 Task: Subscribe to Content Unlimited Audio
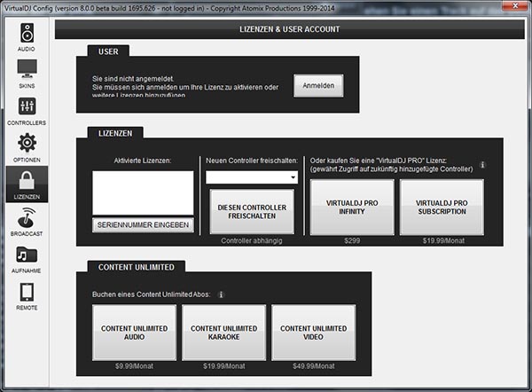[x=135, y=333]
